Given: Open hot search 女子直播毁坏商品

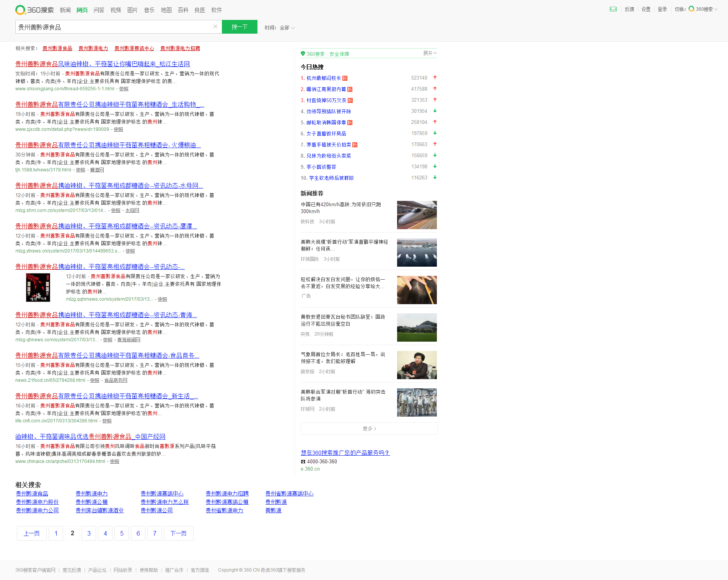Looking at the screenshot, I should point(326,134).
